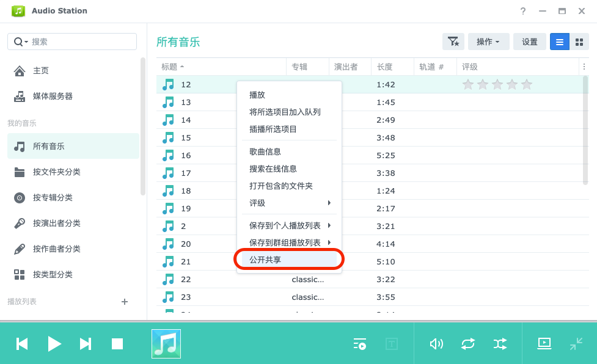597x364 pixels.
Task: Open 按专辑分类 in sidebar
Action: 53,197
